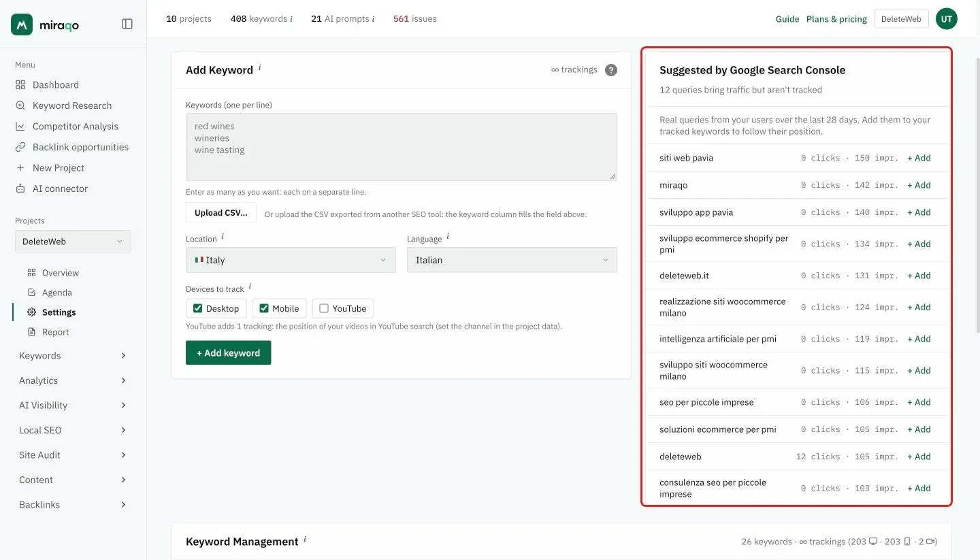The width and height of the screenshot is (980, 560).
Task: Focus the Keywords textarea
Action: pyautogui.click(x=402, y=147)
